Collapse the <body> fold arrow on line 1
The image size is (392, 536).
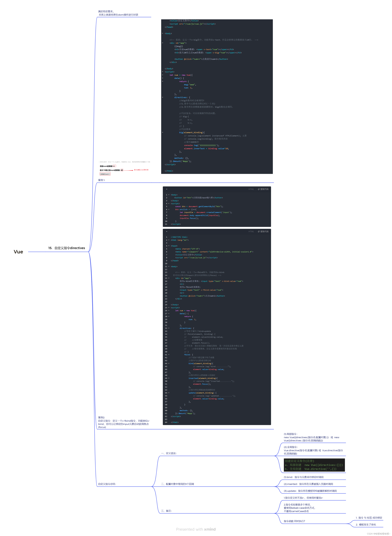tap(169, 195)
